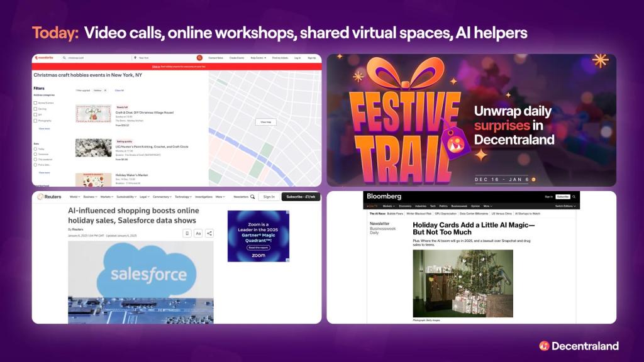Expand Bloomberg's Switch Editions dropdown
This screenshot has height=362, width=644.
pyautogui.click(x=566, y=206)
